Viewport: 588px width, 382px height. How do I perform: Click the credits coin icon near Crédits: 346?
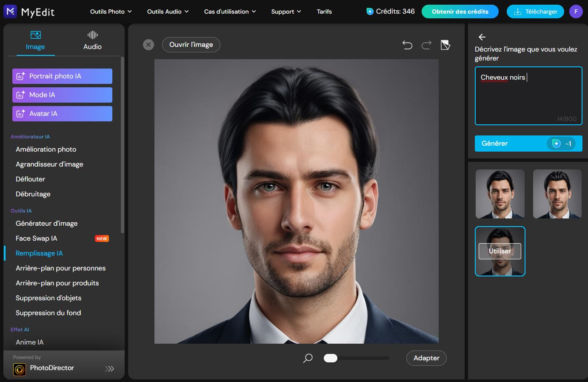[x=370, y=11]
